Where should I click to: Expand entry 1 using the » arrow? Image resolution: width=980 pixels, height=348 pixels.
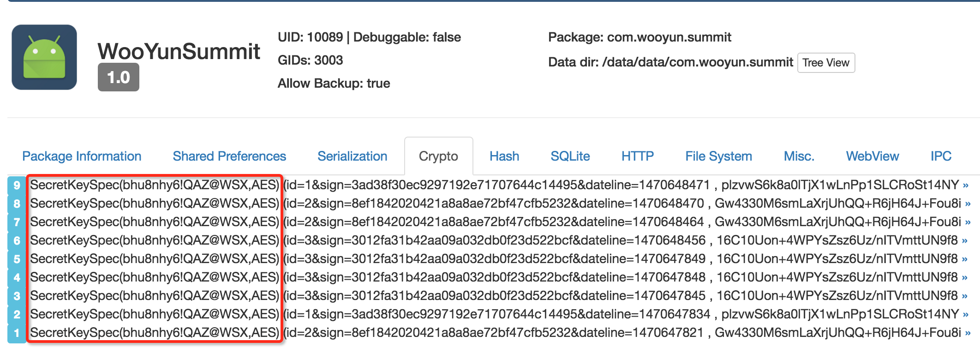tap(968, 333)
